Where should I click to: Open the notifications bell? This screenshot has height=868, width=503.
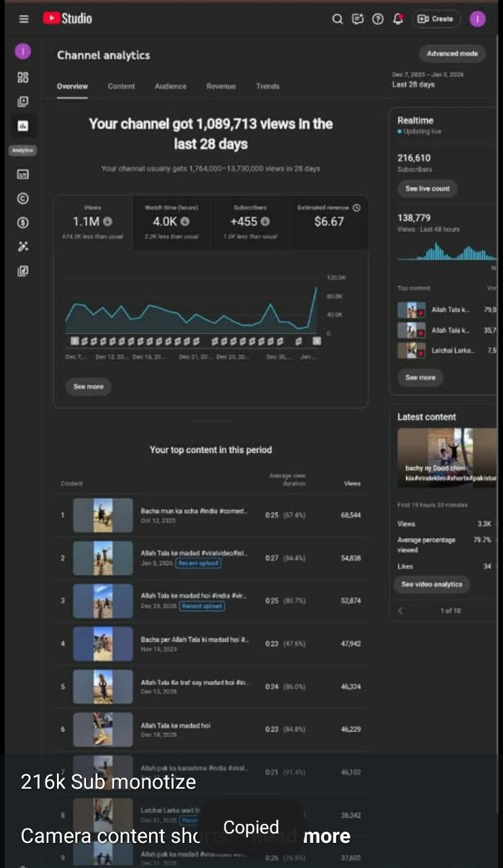(398, 19)
